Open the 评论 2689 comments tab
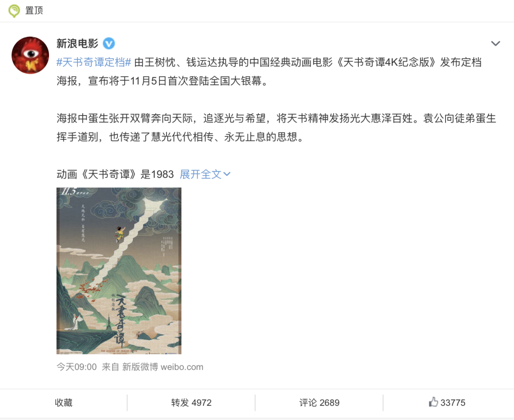 319,402
